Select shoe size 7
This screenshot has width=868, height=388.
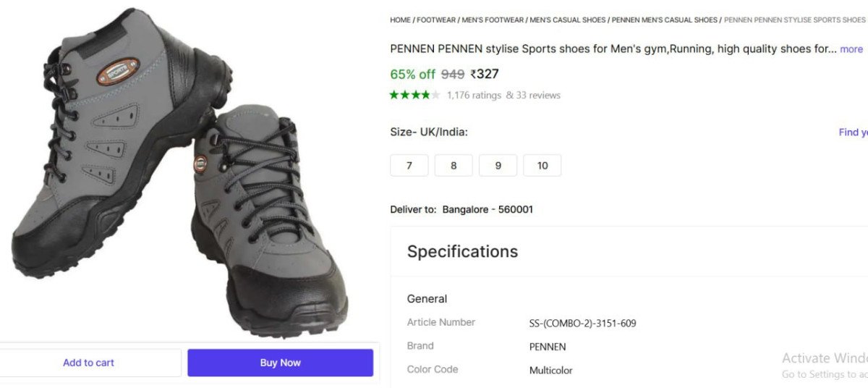point(409,165)
